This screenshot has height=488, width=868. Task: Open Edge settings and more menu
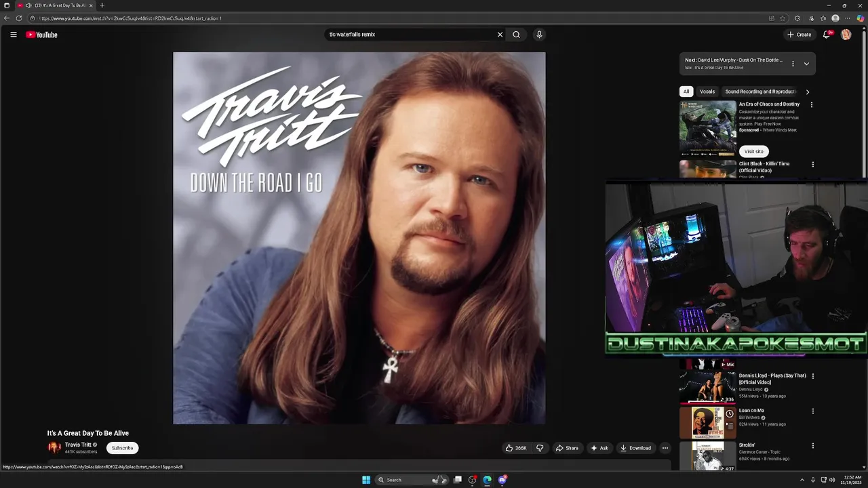click(848, 18)
